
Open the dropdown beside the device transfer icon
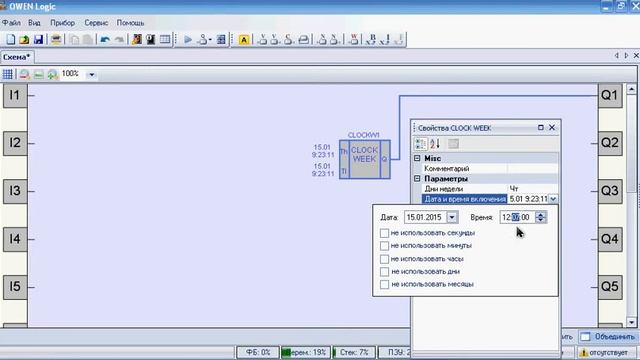[210, 40]
